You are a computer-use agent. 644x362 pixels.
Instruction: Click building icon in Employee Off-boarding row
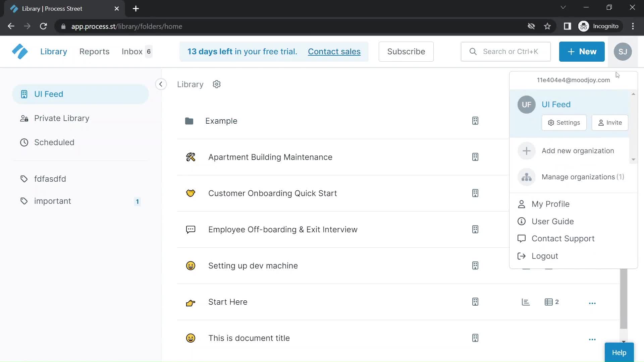475,229
